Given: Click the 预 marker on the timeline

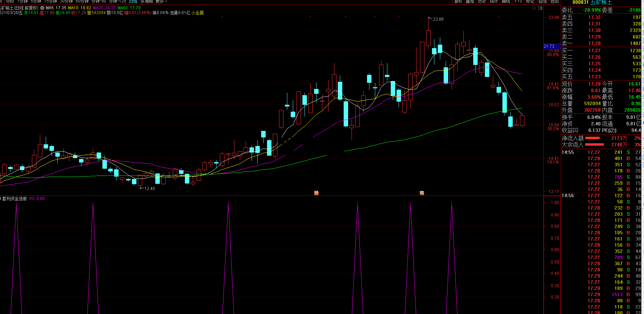Looking at the screenshot, I should click(x=317, y=193).
